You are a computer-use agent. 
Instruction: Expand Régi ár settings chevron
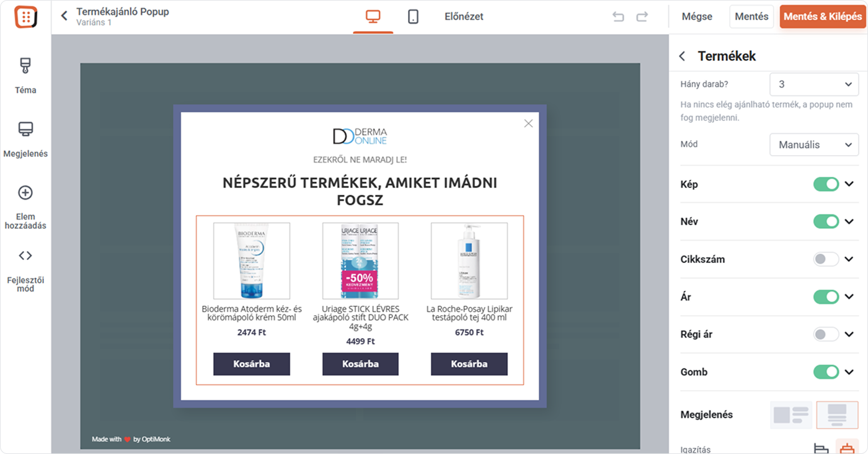click(x=849, y=334)
